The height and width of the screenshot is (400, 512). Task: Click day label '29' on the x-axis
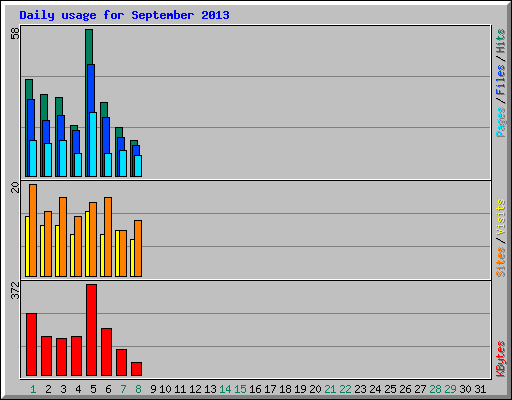[x=450, y=389]
